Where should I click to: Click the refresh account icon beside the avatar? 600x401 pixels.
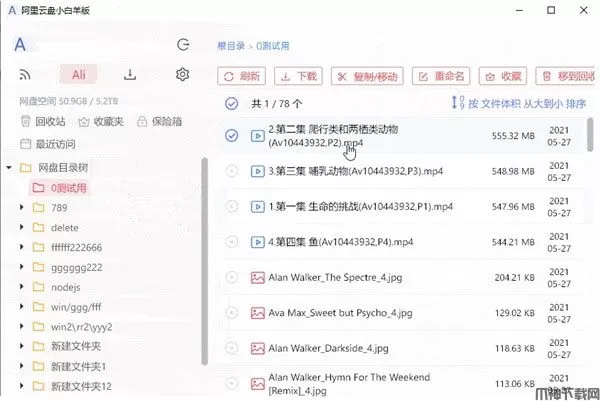coord(183,45)
